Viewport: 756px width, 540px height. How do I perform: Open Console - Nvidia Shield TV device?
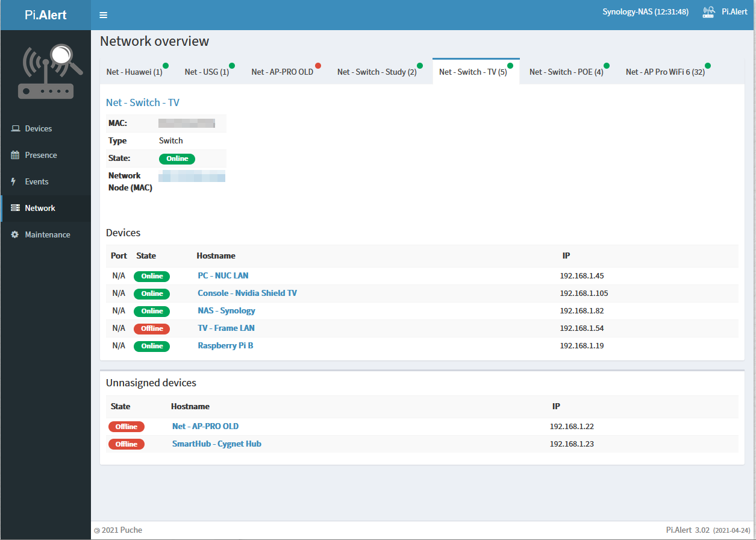247,293
